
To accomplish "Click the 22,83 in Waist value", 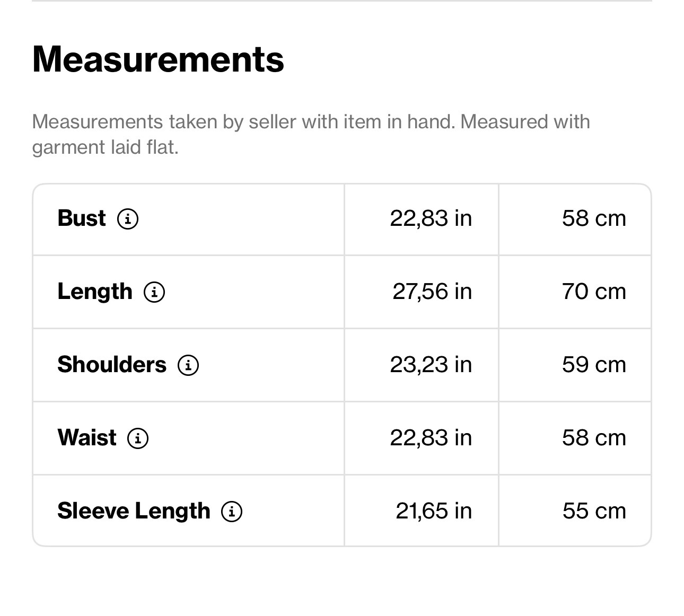I will [431, 438].
